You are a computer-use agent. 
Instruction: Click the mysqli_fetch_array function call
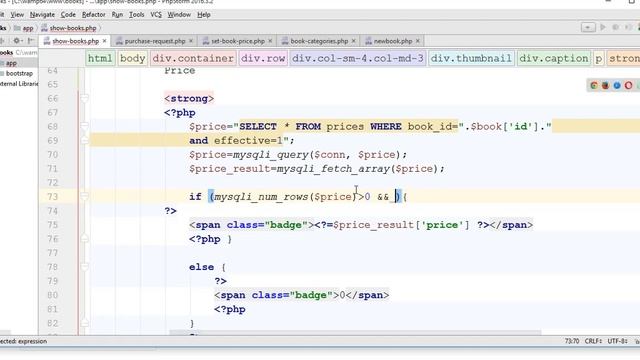coord(333,169)
